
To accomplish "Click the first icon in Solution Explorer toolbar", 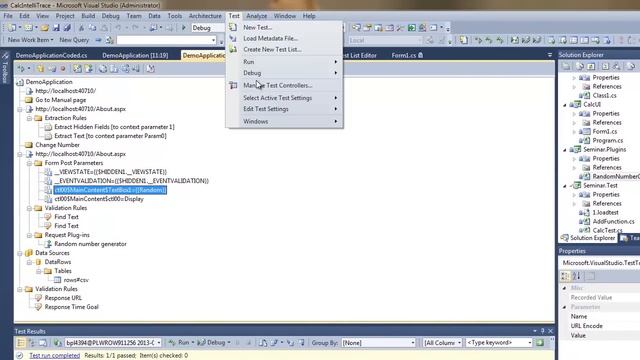I will tap(566, 66).
